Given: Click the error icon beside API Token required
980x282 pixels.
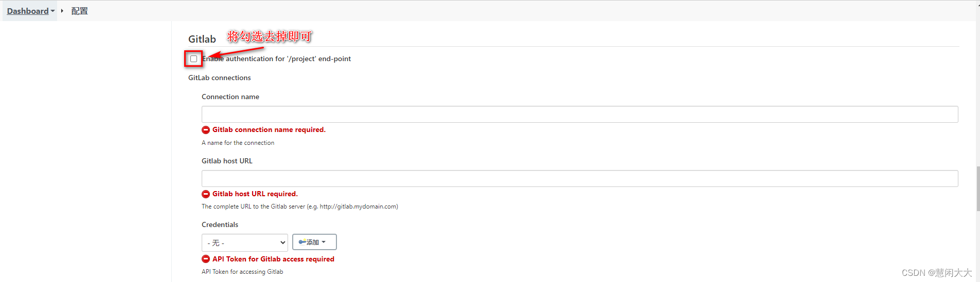Looking at the screenshot, I should click(206, 259).
